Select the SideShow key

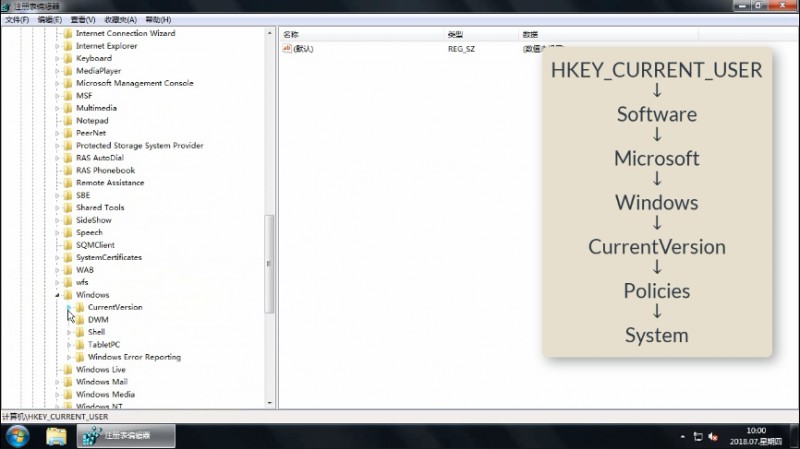94,220
